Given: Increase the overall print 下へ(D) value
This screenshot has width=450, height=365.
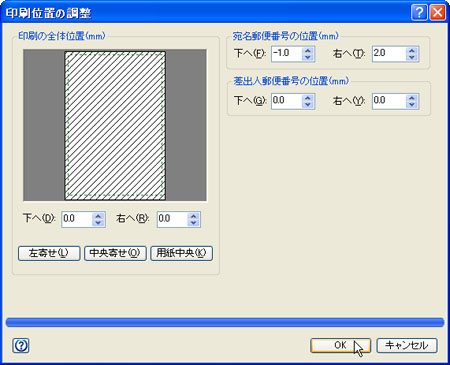Looking at the screenshot, I should tap(98, 216).
